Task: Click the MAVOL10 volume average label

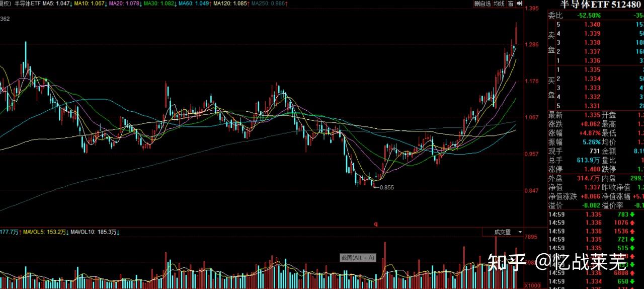Action: [x=94, y=232]
